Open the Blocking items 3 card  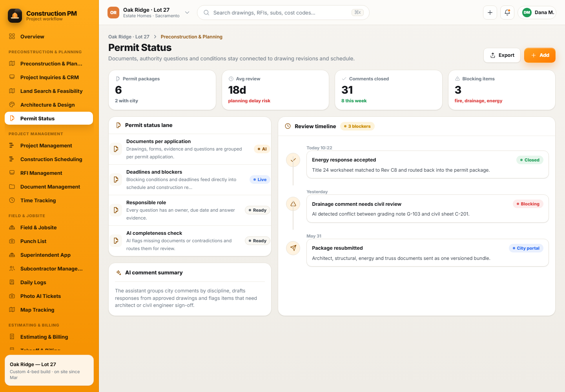(502, 90)
